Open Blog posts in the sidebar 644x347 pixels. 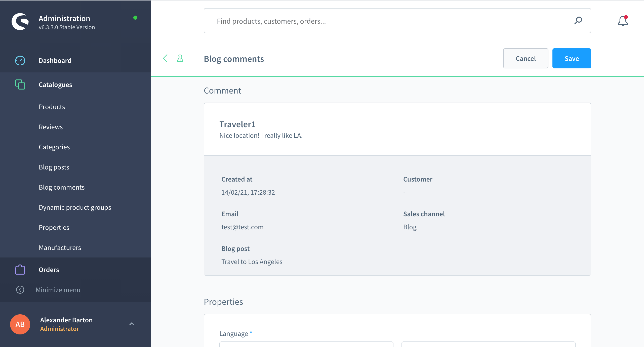coord(54,167)
